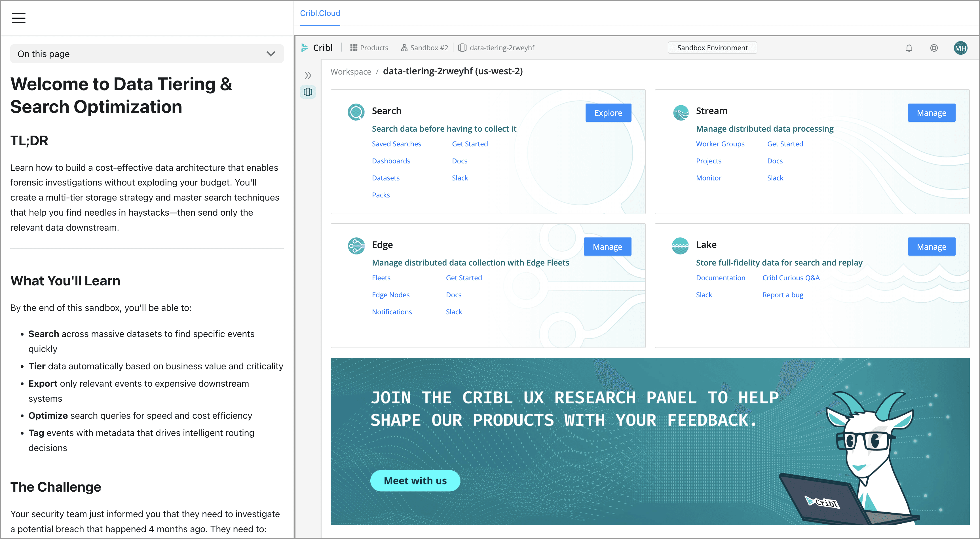
Task: Open the Products menu
Action: pyautogui.click(x=369, y=48)
